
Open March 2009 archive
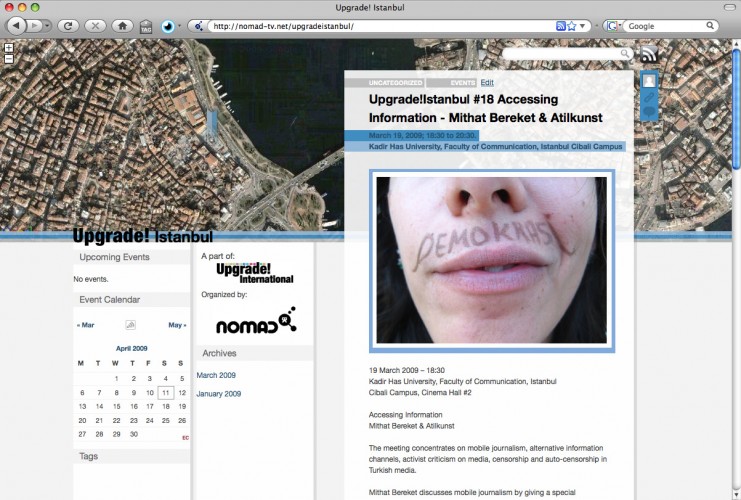216,375
